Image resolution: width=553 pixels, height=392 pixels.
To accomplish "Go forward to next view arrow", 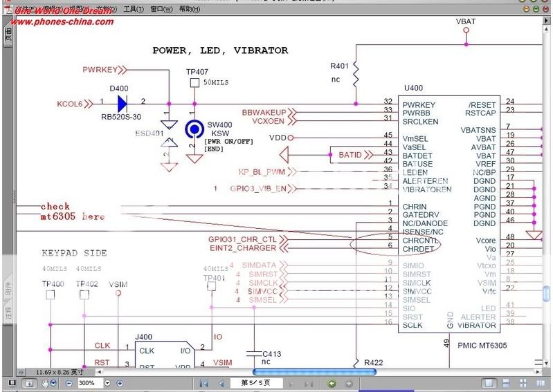I will pyautogui.click(x=348, y=384).
